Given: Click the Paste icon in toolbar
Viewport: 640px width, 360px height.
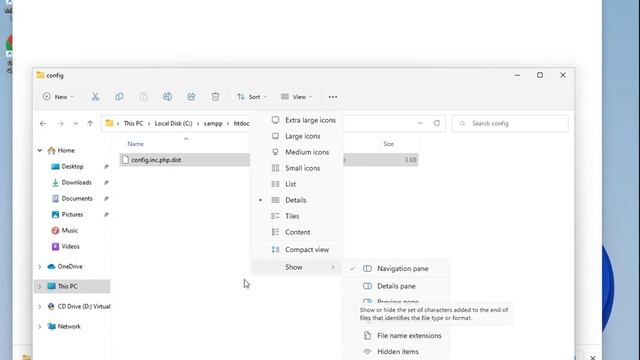Looking at the screenshot, I should 143,97.
